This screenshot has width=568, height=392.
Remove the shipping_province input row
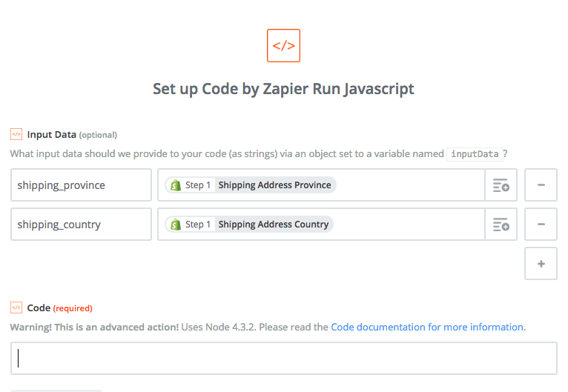click(541, 185)
